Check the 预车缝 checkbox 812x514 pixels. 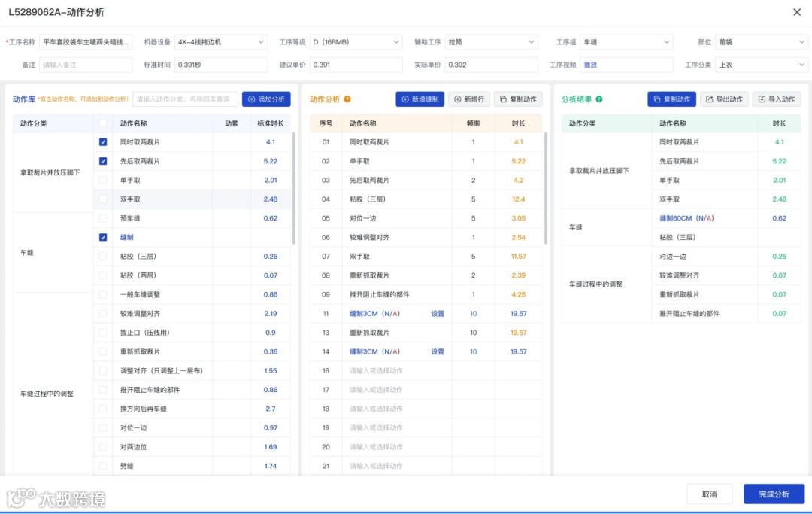(103, 219)
